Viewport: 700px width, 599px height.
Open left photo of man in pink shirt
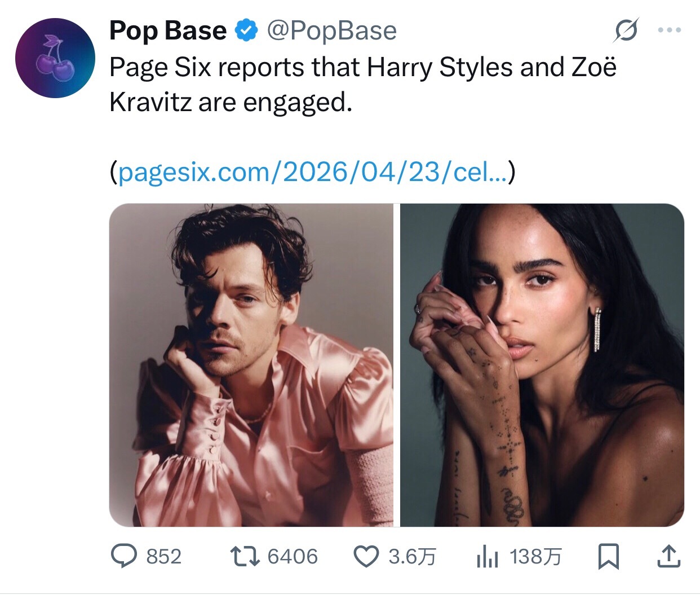pos(251,365)
